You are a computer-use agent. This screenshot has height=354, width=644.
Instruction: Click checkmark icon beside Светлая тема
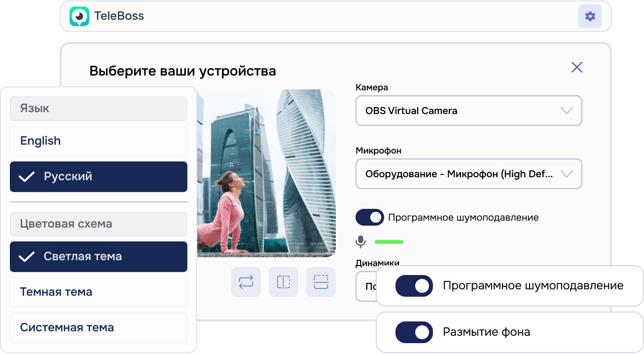[x=28, y=256]
